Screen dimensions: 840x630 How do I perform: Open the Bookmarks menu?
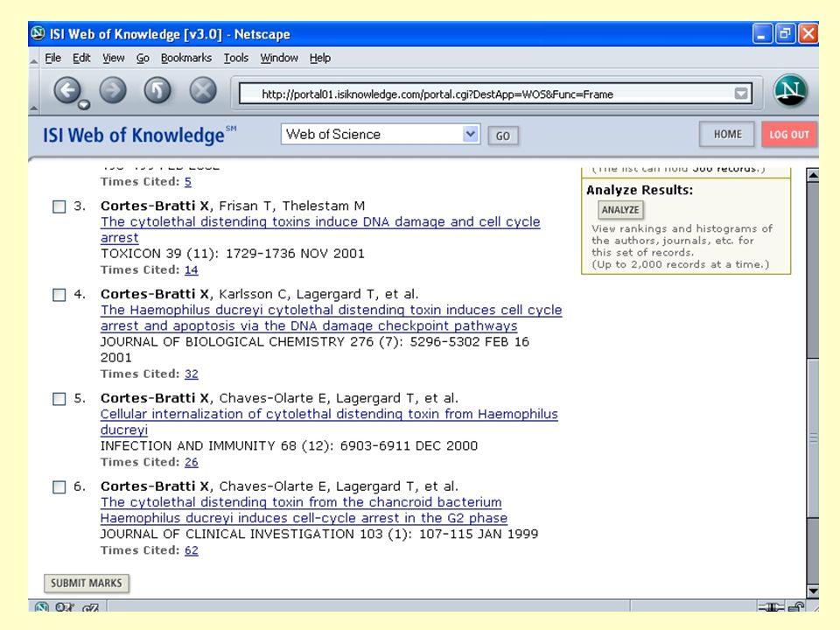[185, 58]
